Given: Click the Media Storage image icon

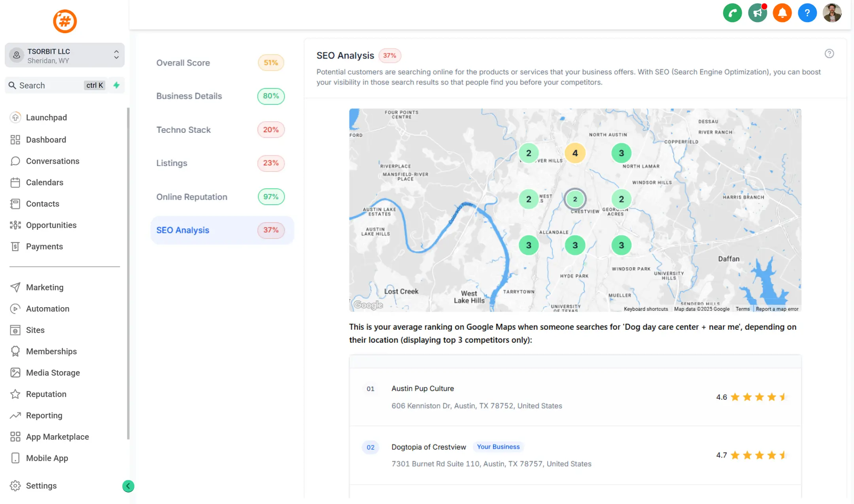Looking at the screenshot, I should click(x=15, y=373).
